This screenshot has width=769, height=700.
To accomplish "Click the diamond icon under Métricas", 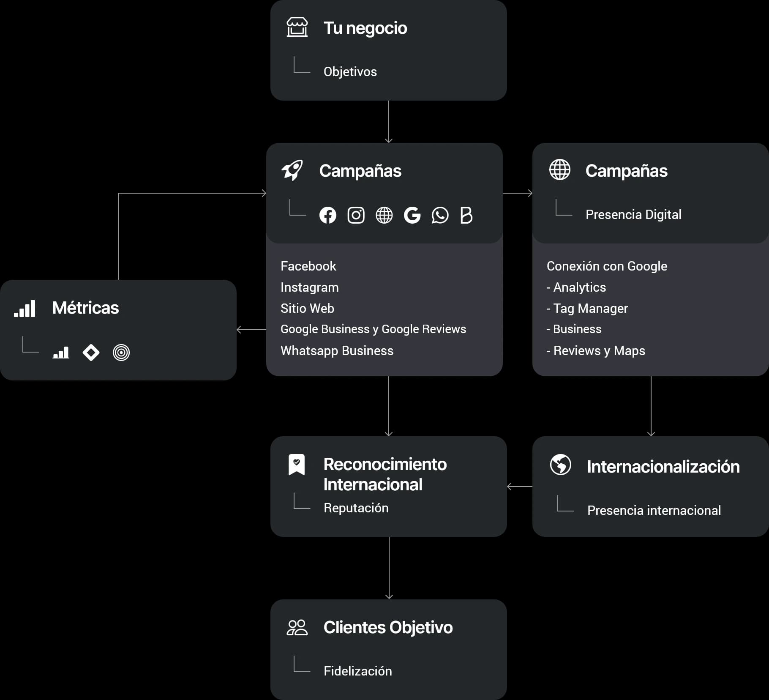I will tap(91, 353).
